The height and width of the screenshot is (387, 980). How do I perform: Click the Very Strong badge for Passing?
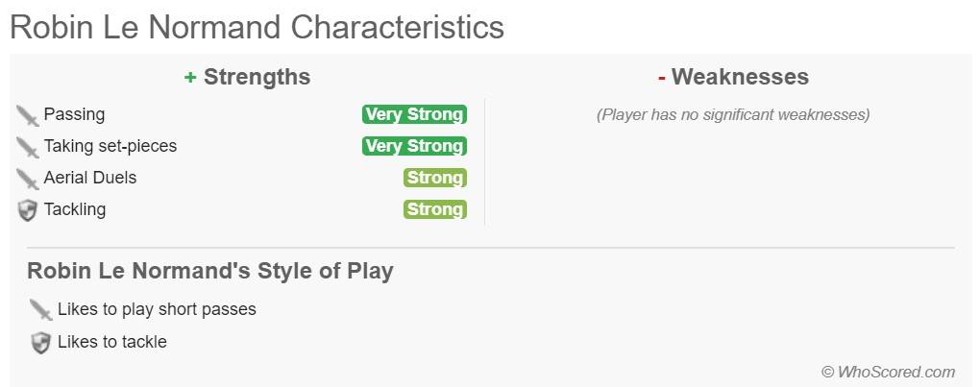414,114
